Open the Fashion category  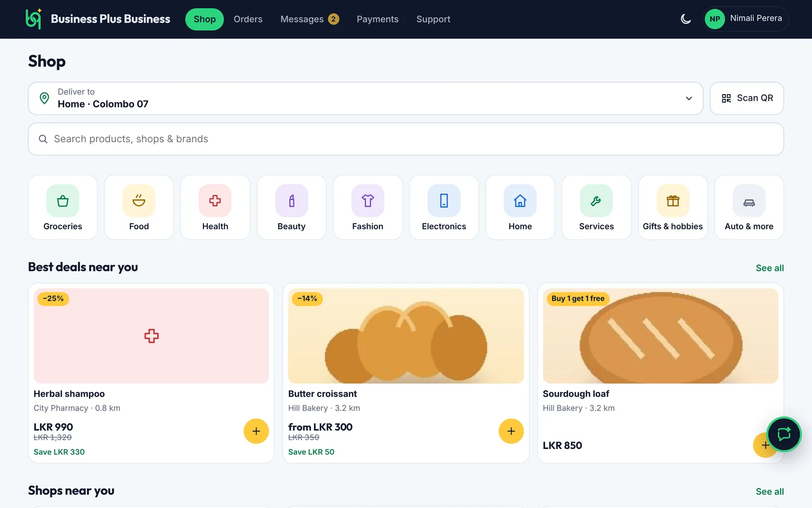[x=368, y=207]
